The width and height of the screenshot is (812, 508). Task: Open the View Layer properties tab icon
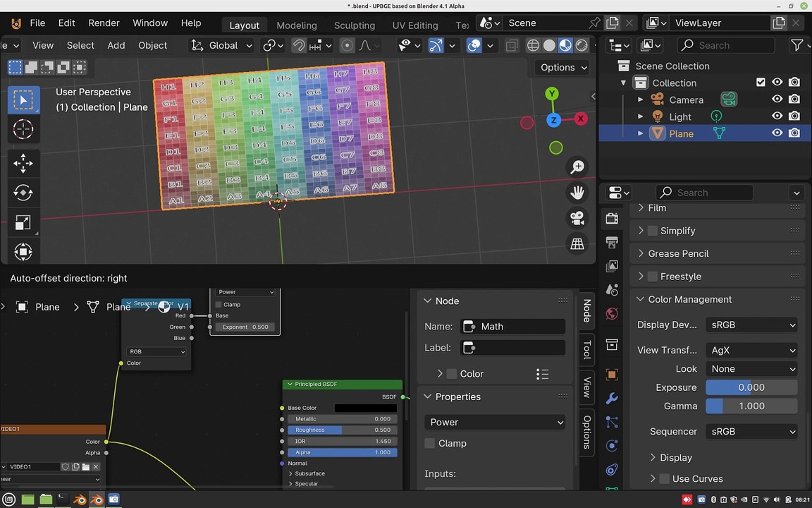[612, 266]
